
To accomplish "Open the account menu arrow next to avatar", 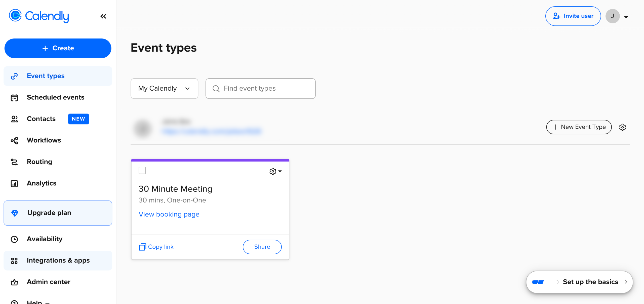I will point(626,17).
